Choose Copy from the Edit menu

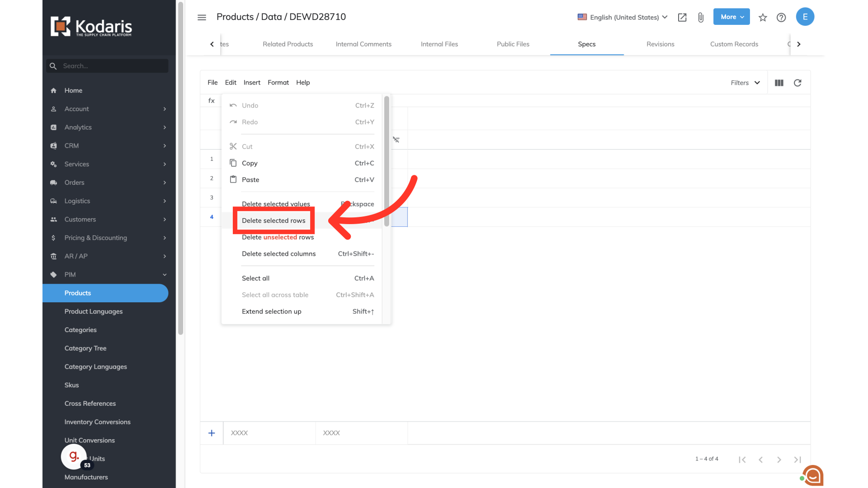pos(250,163)
